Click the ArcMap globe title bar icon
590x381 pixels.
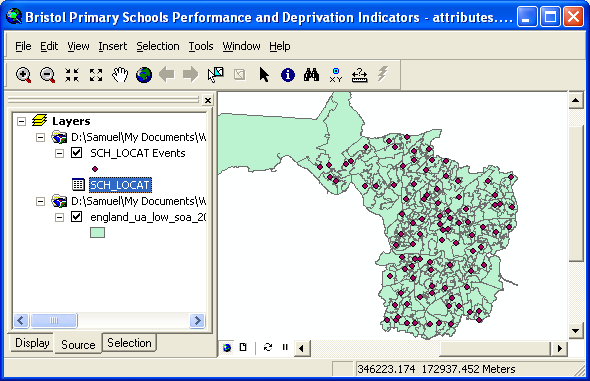(14, 17)
